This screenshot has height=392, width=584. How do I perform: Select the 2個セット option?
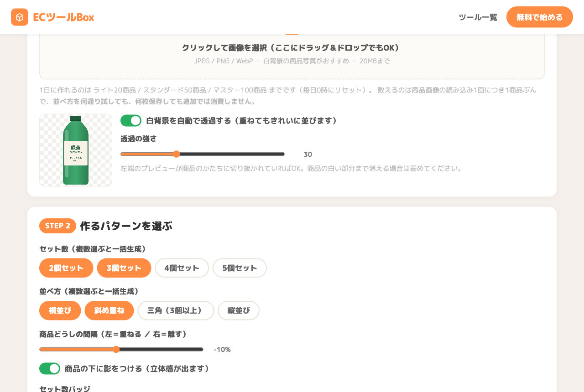(66, 268)
